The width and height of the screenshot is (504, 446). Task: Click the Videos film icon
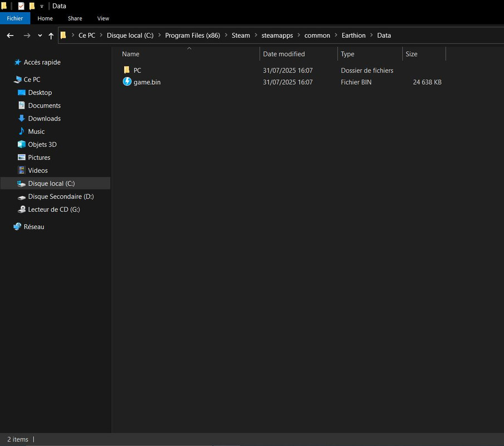point(22,170)
